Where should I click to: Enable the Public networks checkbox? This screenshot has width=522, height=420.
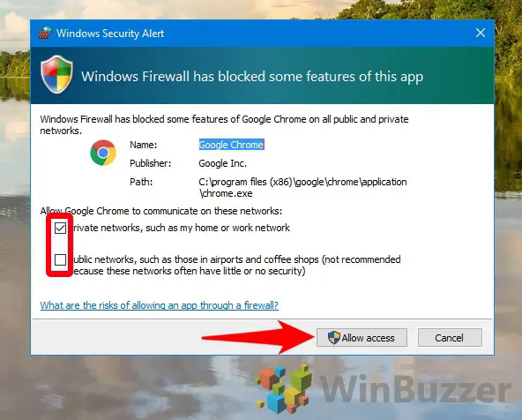pos(60,259)
